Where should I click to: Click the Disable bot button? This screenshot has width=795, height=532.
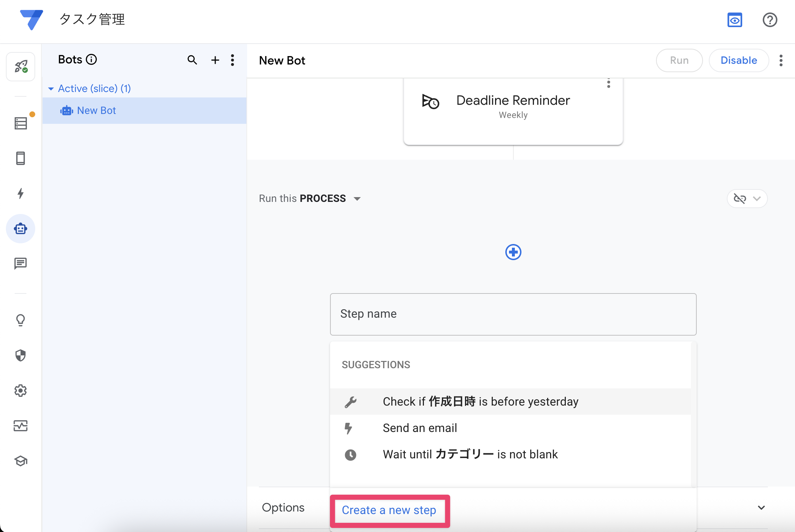pos(739,60)
